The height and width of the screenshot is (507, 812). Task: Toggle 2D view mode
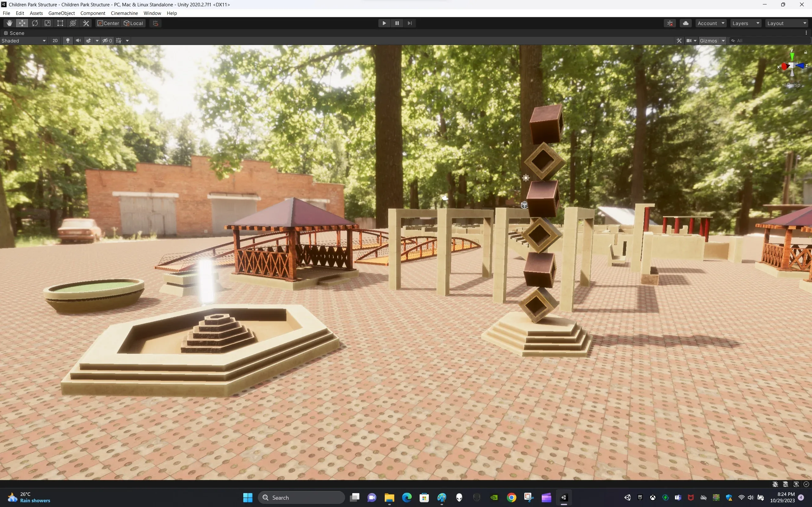click(55, 40)
